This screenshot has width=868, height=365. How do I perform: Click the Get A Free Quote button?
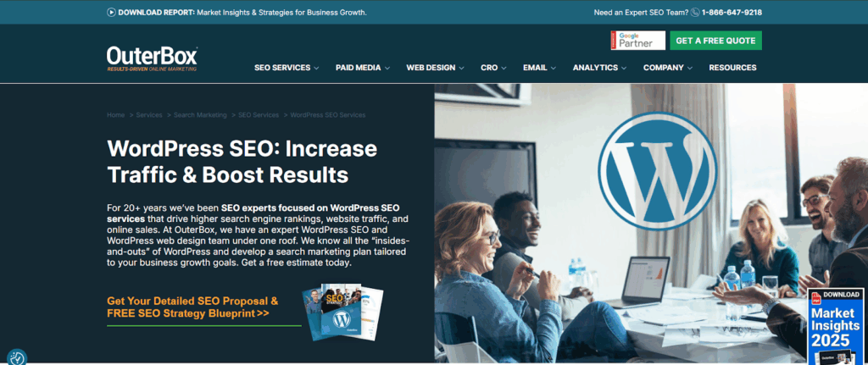click(715, 41)
